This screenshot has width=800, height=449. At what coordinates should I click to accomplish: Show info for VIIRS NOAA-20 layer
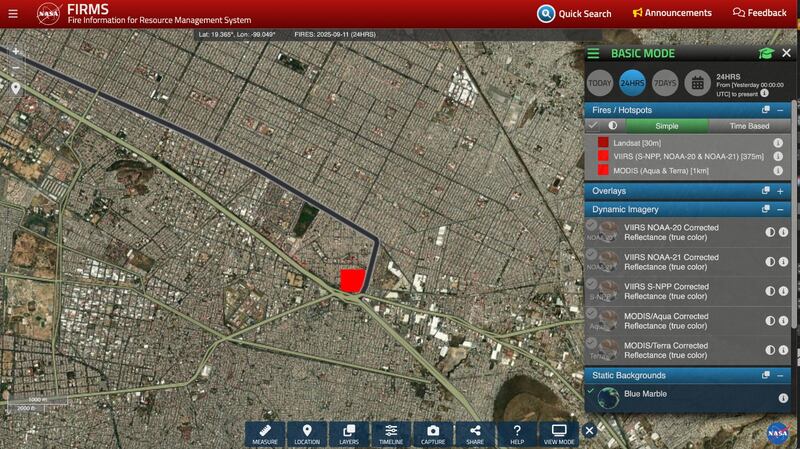tap(783, 232)
